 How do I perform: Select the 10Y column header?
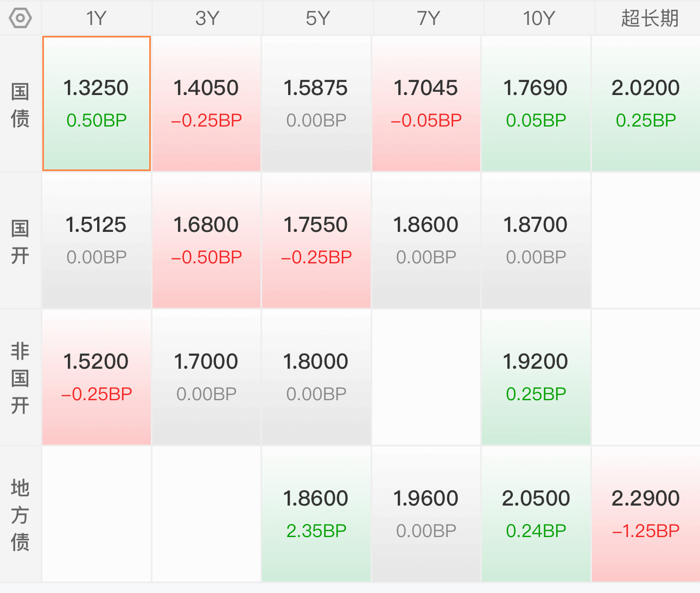pyautogui.click(x=539, y=18)
